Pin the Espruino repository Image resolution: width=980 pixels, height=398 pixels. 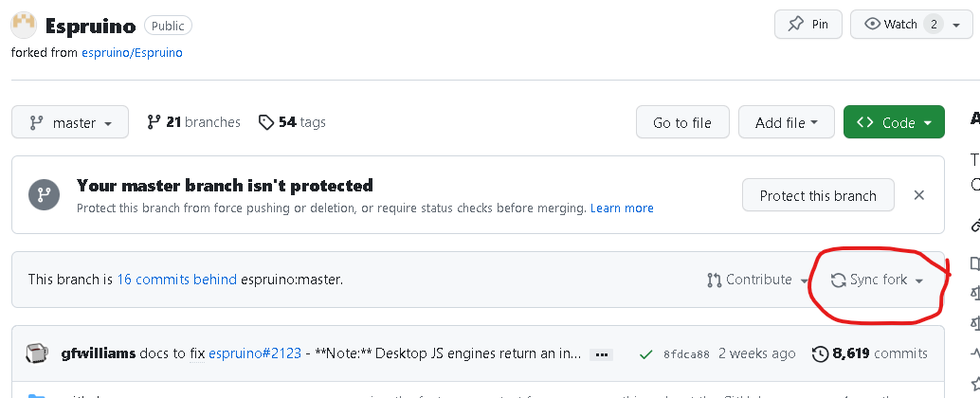[x=808, y=25]
